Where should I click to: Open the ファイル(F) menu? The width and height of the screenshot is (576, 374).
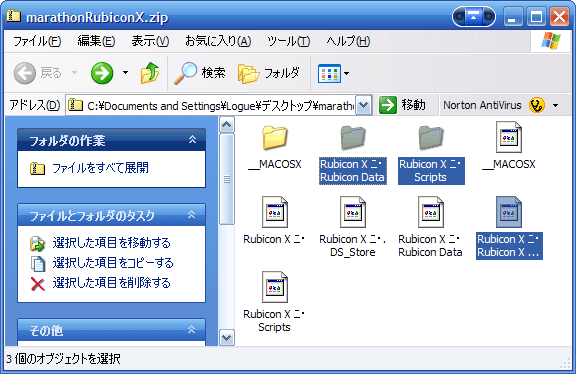tap(37, 41)
